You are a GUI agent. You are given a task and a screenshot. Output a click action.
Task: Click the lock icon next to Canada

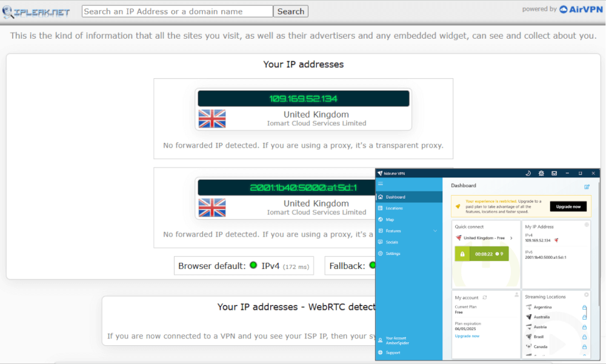point(584,347)
